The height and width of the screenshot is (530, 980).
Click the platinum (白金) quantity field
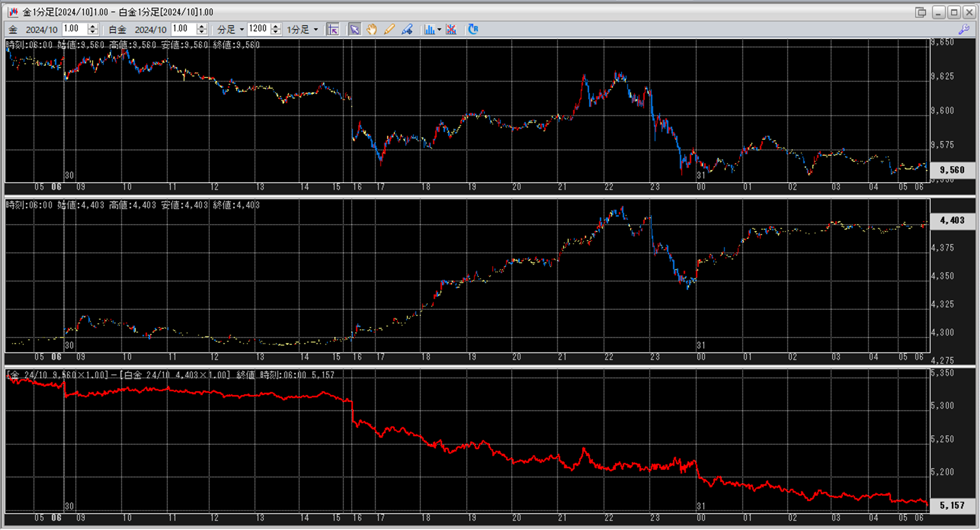(x=183, y=29)
